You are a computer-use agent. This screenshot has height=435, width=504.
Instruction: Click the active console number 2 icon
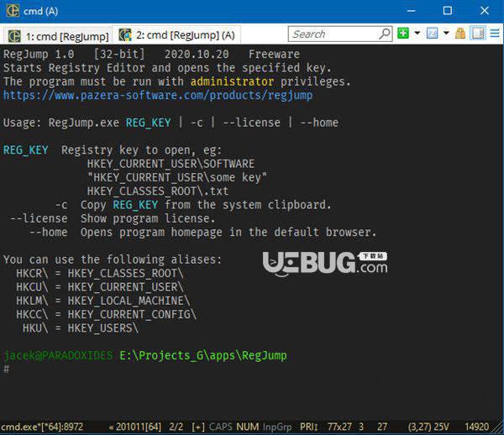[x=432, y=33]
